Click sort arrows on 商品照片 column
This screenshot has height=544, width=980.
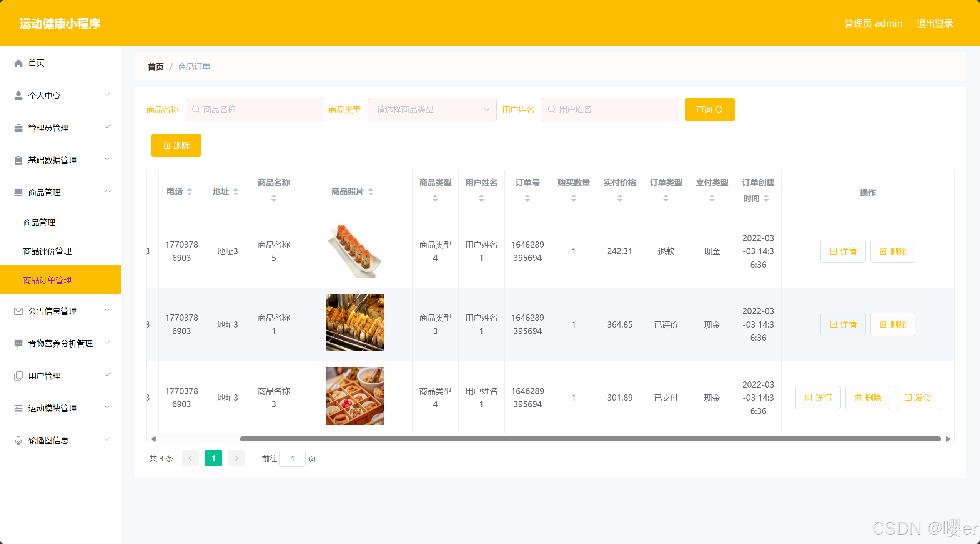click(x=371, y=192)
